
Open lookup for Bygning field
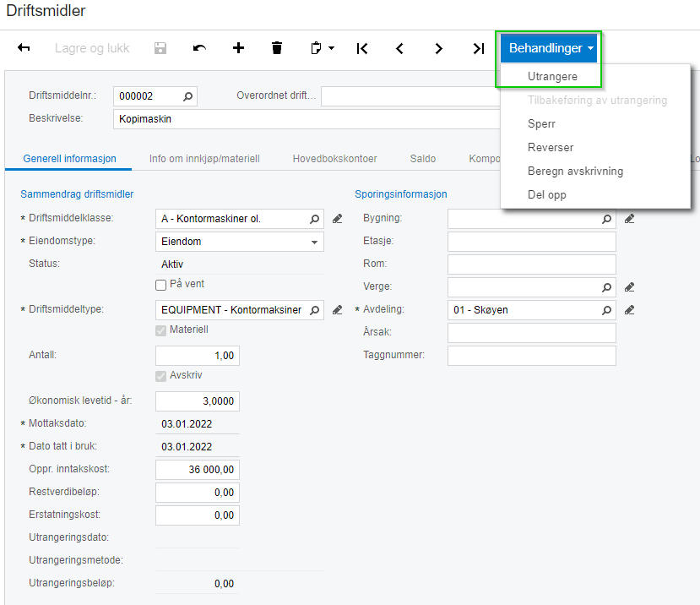tap(607, 219)
